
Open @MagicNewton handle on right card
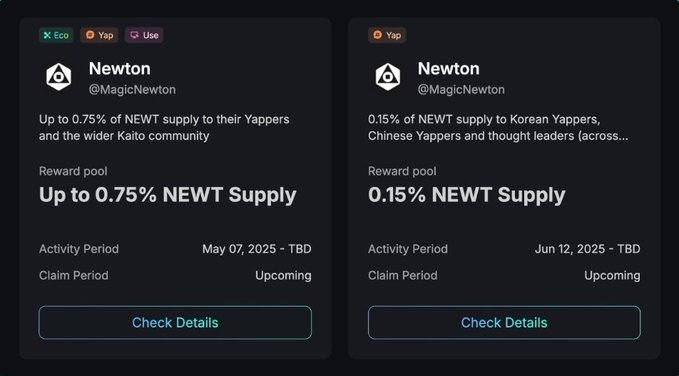coord(461,90)
